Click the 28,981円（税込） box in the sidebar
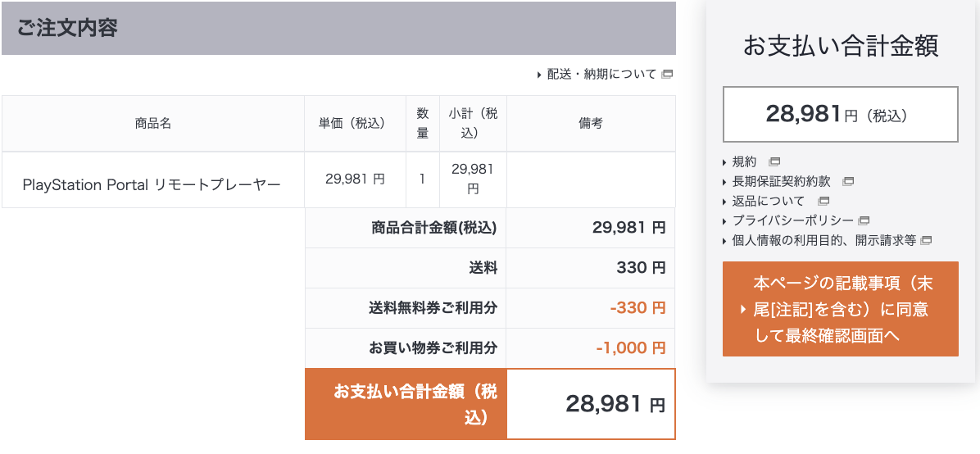Image resolution: width=980 pixels, height=454 pixels. point(840,115)
